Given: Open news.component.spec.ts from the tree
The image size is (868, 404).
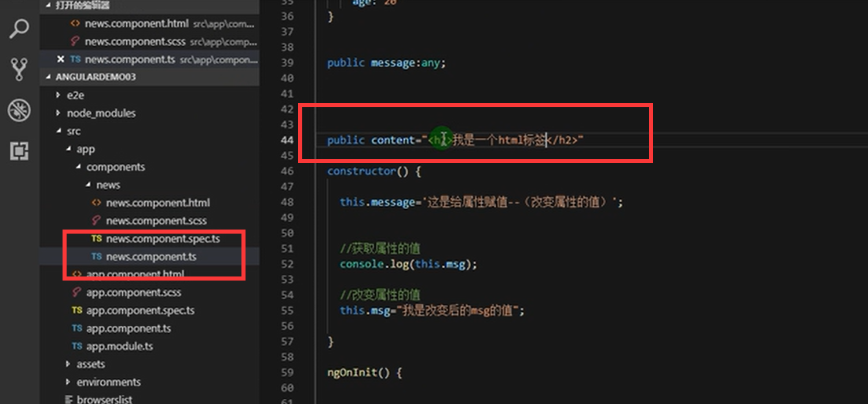Looking at the screenshot, I should coord(163,238).
